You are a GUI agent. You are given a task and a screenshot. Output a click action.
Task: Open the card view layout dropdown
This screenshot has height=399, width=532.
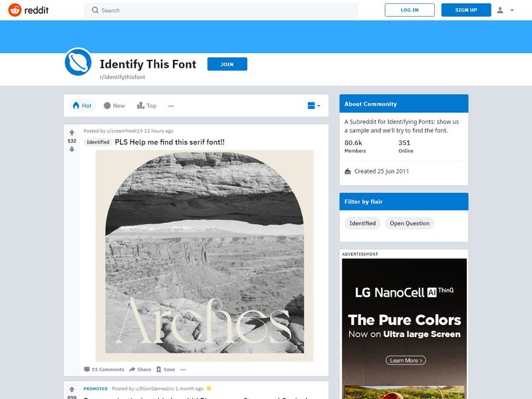coord(314,106)
